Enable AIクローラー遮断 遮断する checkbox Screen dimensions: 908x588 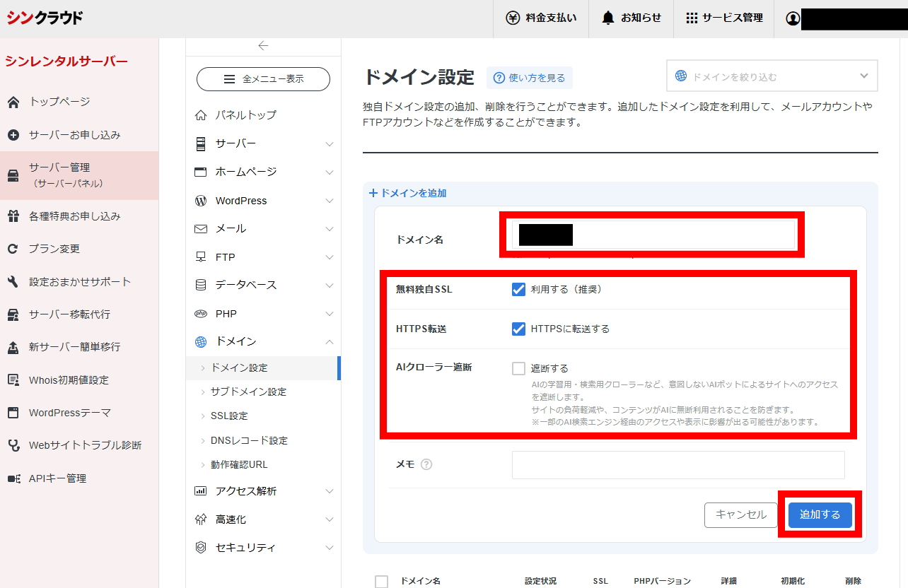click(518, 368)
